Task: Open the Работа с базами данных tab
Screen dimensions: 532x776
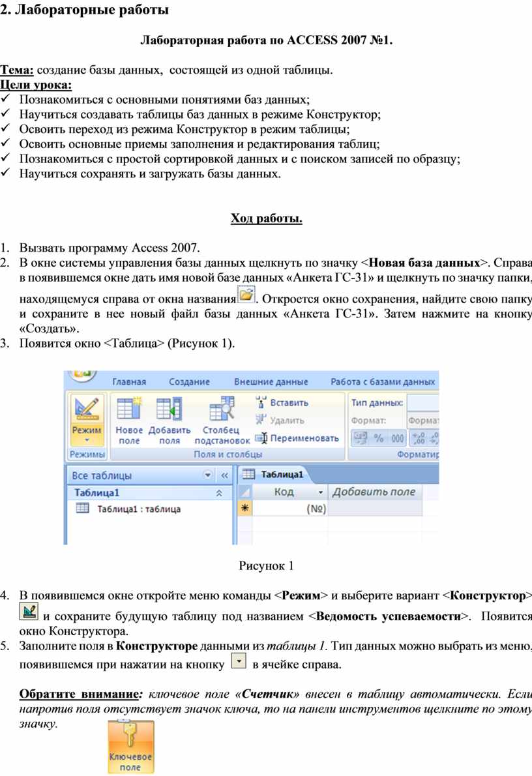Action: 383,382
